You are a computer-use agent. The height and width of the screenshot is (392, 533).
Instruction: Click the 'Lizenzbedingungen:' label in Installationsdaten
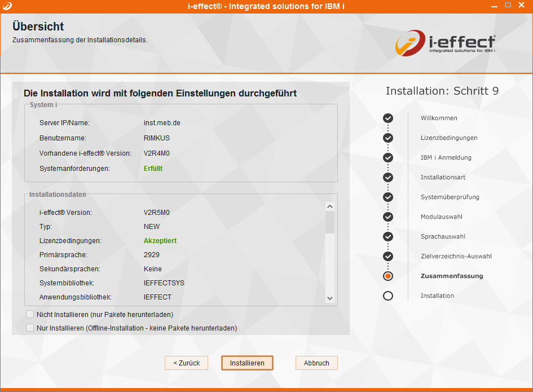pos(71,241)
